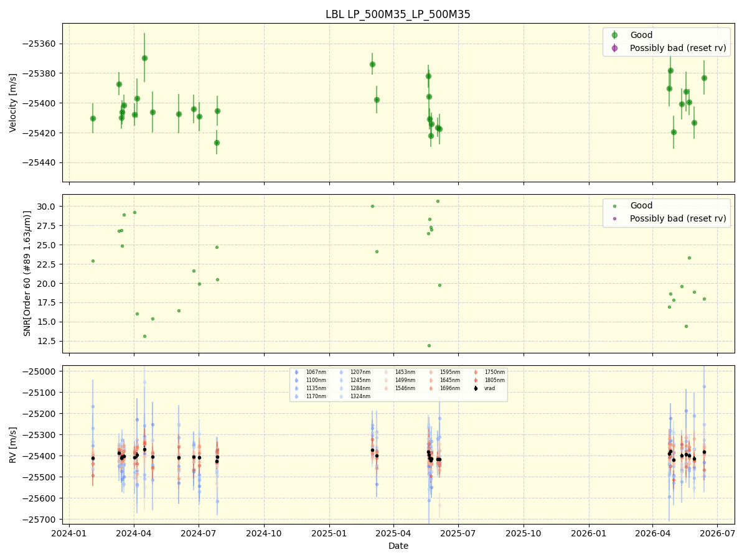Click the -25700 RV tick label
This screenshot has width=747, height=560.
pyautogui.click(x=40, y=520)
